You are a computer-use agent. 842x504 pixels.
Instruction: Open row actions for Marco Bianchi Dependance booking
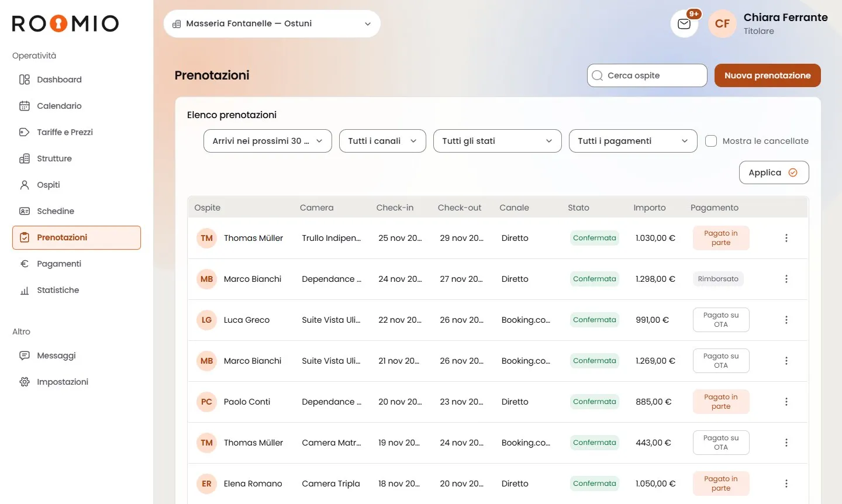pos(786,279)
